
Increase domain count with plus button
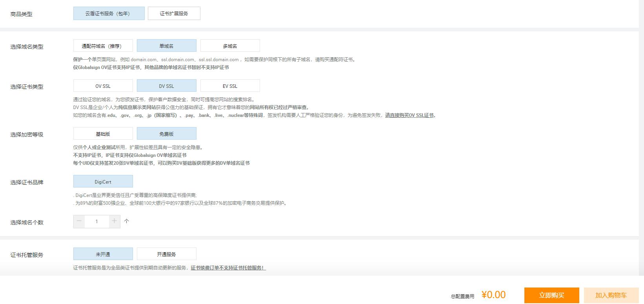(x=114, y=221)
